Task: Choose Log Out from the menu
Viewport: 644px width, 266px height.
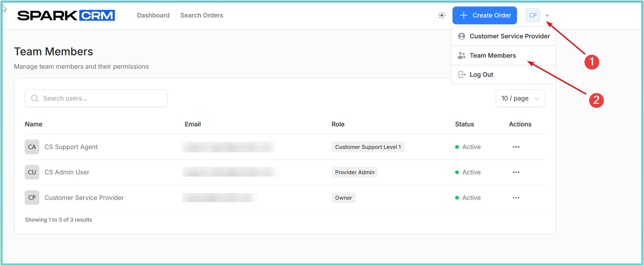Action: (x=481, y=75)
